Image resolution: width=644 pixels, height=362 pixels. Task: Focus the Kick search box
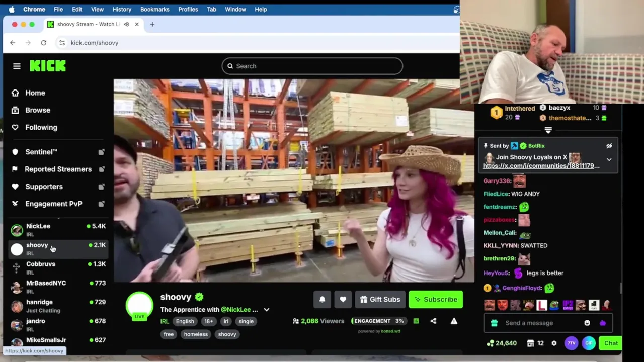[312, 66]
